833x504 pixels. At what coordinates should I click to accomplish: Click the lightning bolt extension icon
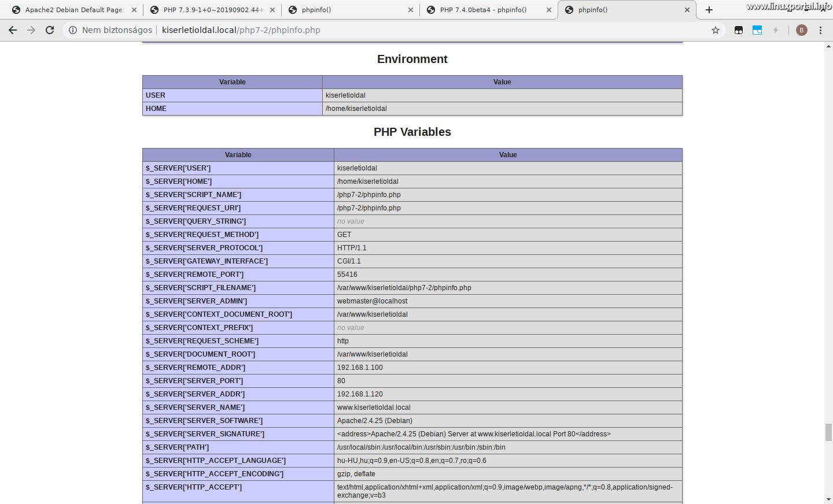click(x=776, y=30)
